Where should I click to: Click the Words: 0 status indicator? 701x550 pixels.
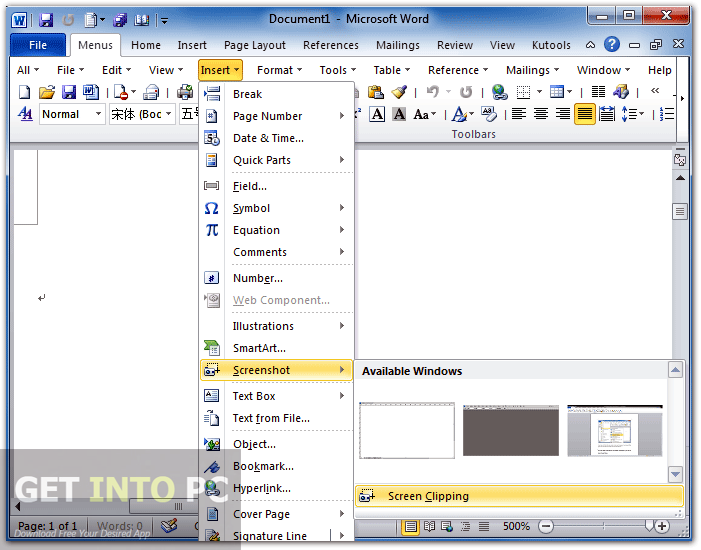coord(119,526)
